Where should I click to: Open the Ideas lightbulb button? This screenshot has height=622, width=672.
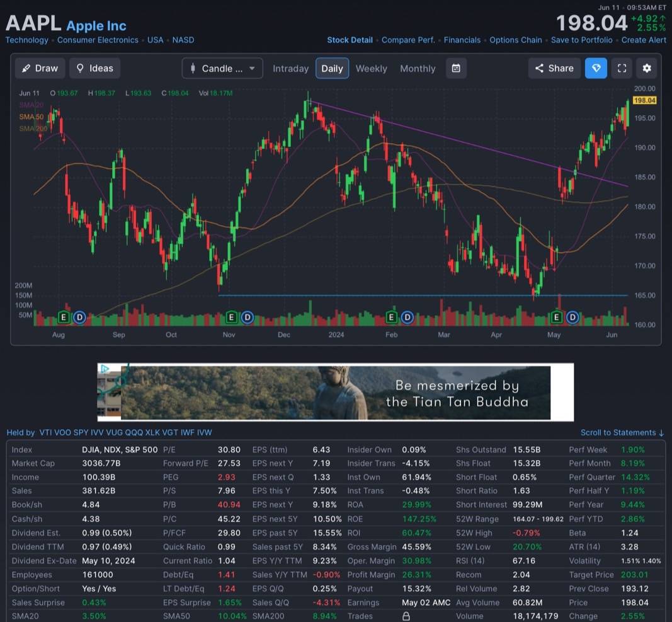point(94,68)
